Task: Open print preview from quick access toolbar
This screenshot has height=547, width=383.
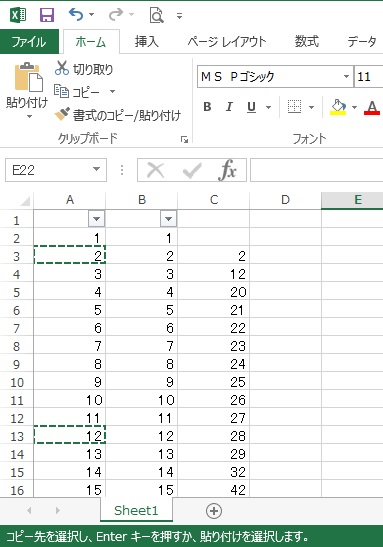Action: tap(156, 15)
